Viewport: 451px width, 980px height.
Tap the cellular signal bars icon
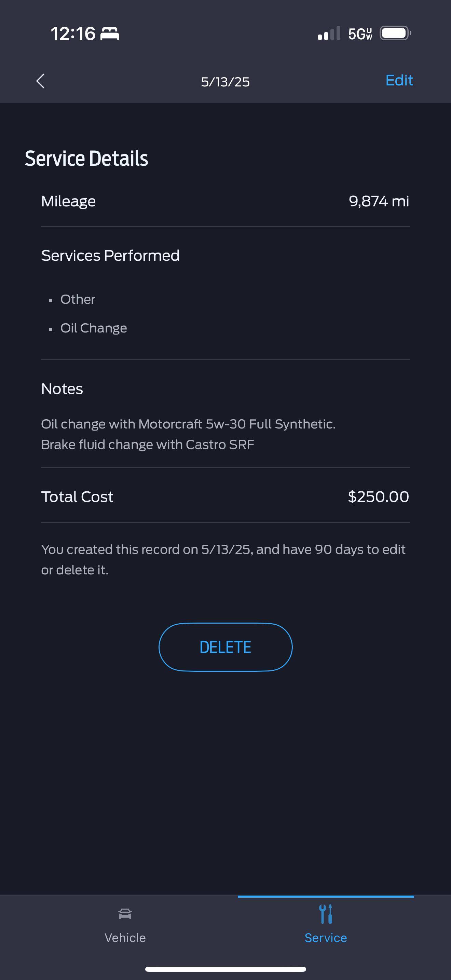click(329, 33)
